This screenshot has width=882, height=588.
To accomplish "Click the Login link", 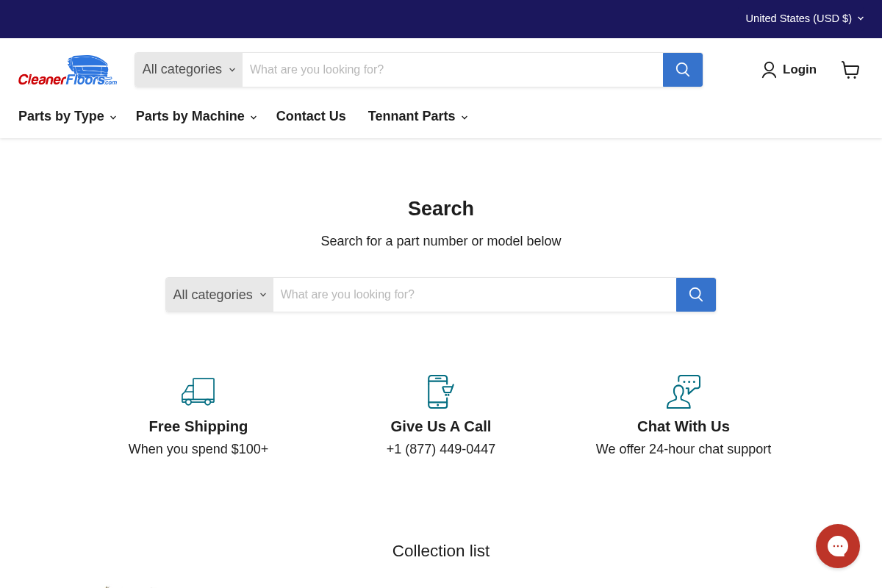I will click(x=799, y=70).
